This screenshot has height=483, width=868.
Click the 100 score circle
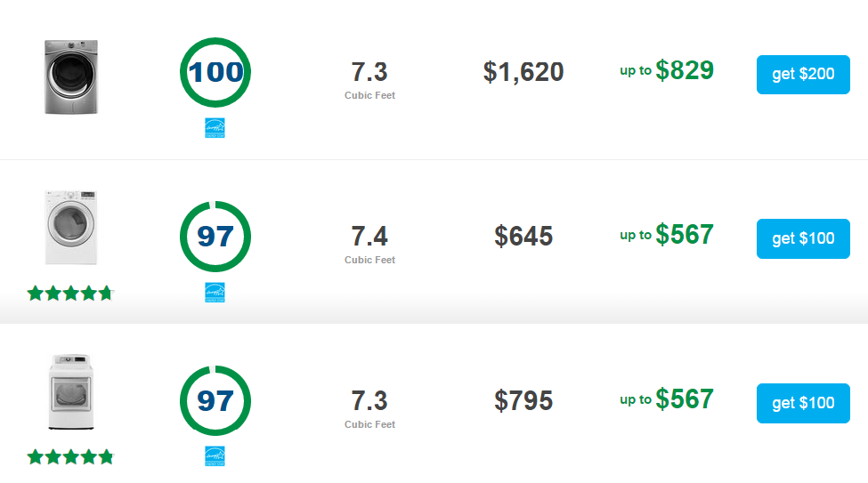click(x=215, y=72)
